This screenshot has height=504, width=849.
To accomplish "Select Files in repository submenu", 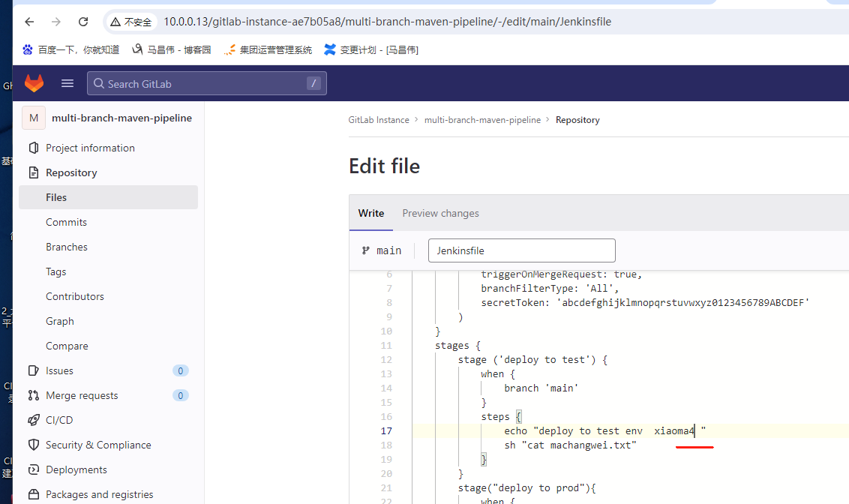I will [108, 197].
